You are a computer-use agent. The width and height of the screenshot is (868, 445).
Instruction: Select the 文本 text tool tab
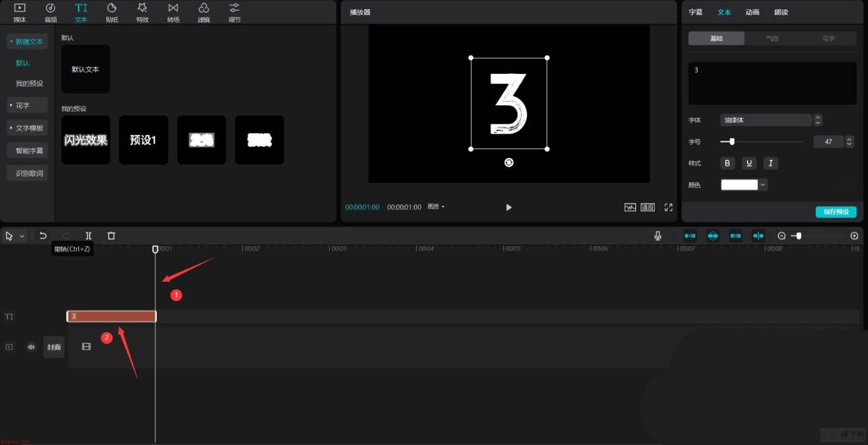point(81,12)
